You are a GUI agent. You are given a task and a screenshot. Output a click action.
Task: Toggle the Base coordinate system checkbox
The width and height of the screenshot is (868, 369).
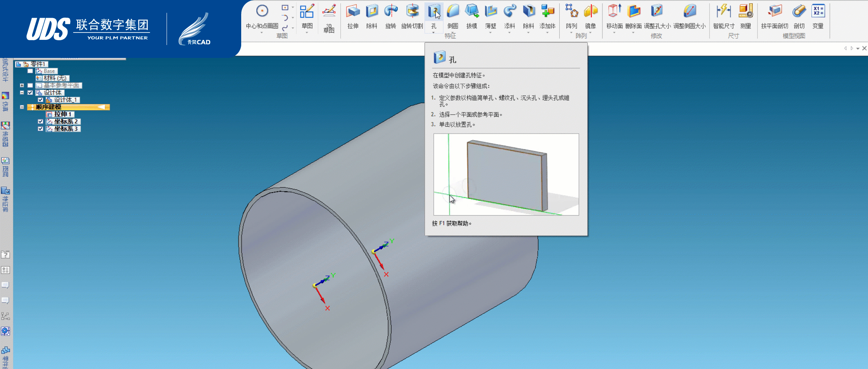click(x=30, y=71)
